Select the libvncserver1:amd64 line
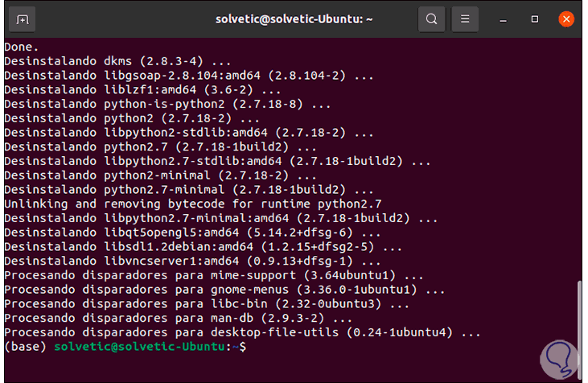This screenshot has width=588, height=383. click(x=192, y=261)
